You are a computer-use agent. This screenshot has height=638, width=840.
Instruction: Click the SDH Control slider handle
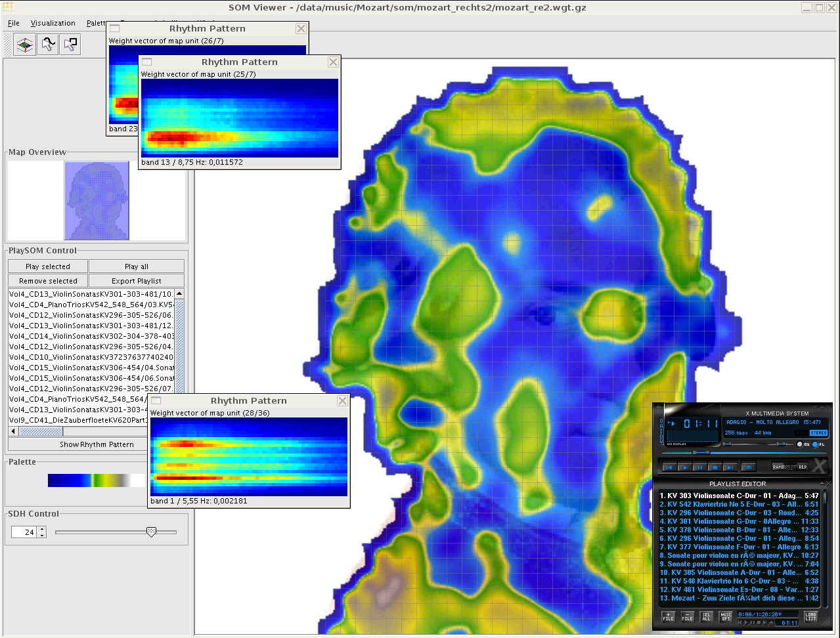pos(151,532)
